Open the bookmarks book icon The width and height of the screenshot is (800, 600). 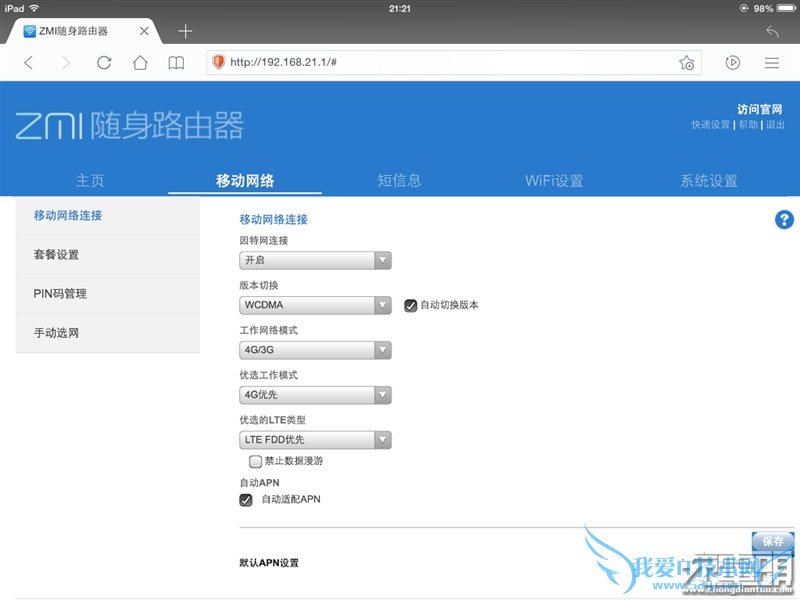pyautogui.click(x=176, y=63)
